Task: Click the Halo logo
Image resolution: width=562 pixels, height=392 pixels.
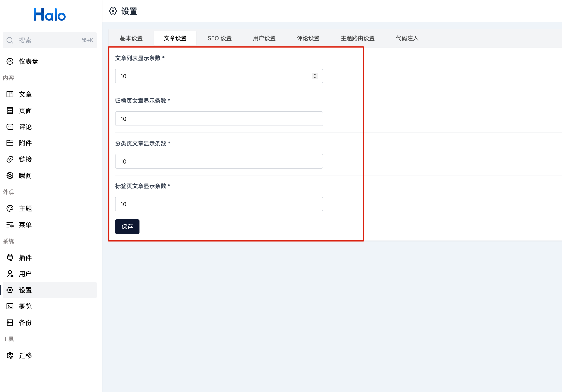Action: (50, 14)
